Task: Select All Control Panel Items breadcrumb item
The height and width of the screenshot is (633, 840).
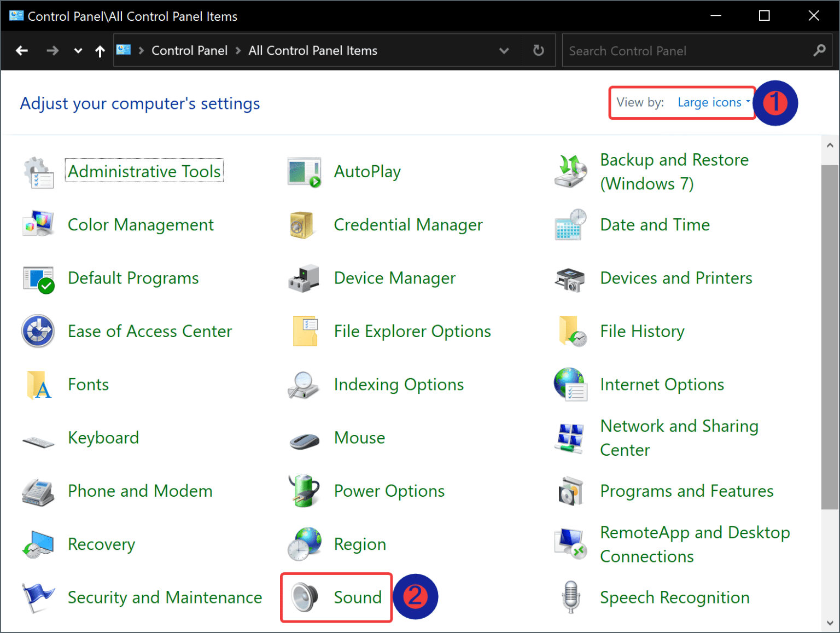Action: click(313, 50)
